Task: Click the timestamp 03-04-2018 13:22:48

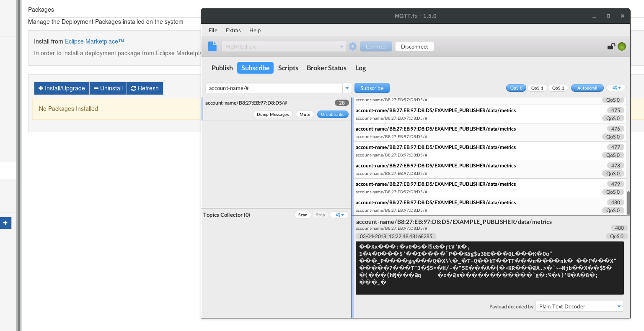Action: pyautogui.click(x=396, y=236)
